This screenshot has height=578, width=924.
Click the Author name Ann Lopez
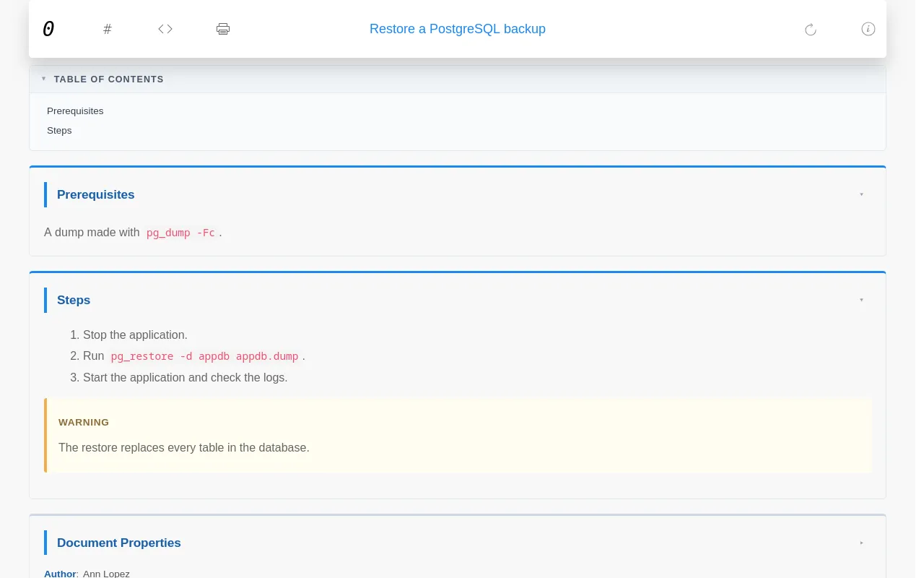tap(106, 574)
